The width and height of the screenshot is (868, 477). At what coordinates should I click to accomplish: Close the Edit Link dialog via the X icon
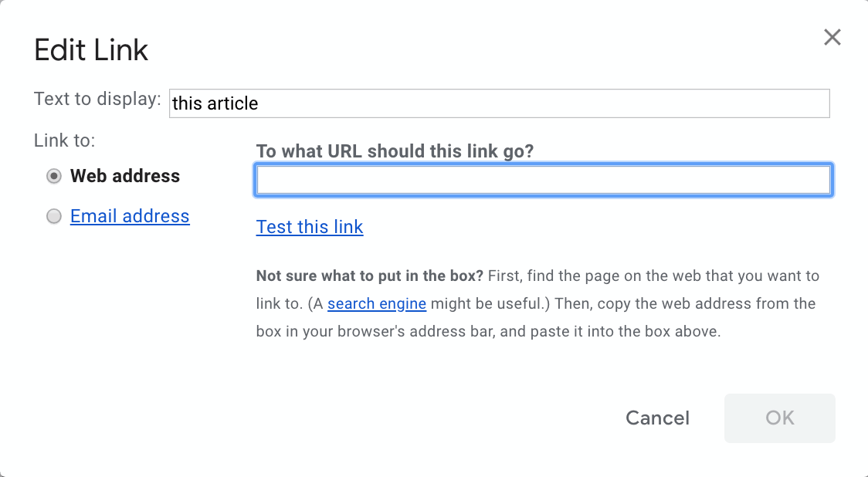(x=832, y=36)
